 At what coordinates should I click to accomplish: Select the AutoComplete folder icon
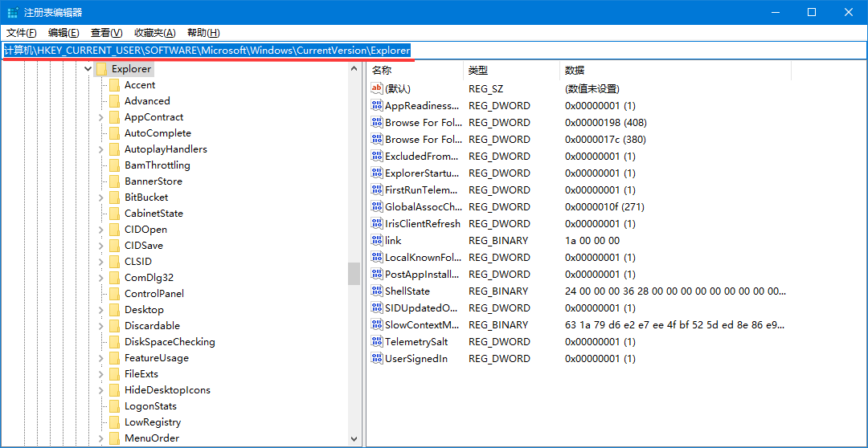pos(115,133)
